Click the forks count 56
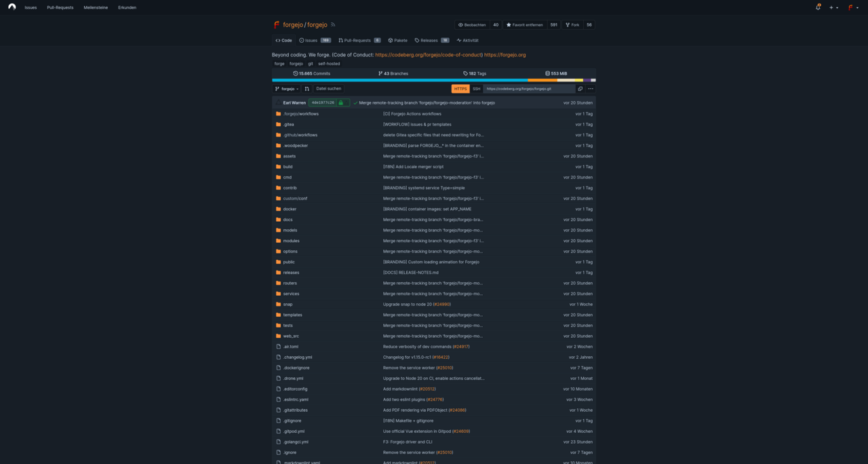The height and width of the screenshot is (464, 868). [x=589, y=24]
